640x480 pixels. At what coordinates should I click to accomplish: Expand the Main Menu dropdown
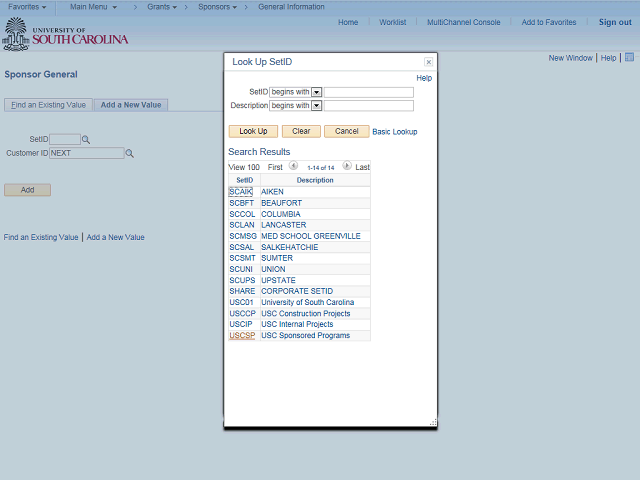[x=93, y=7]
